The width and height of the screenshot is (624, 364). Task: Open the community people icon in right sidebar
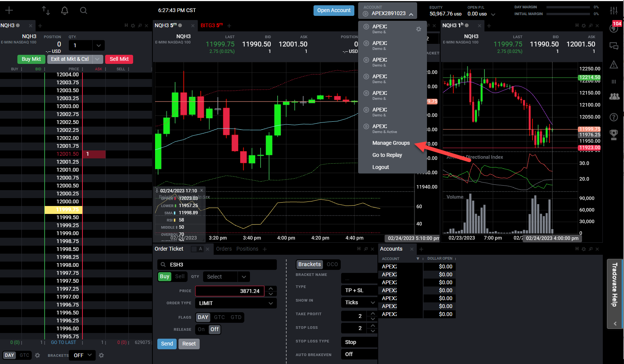tap(614, 96)
